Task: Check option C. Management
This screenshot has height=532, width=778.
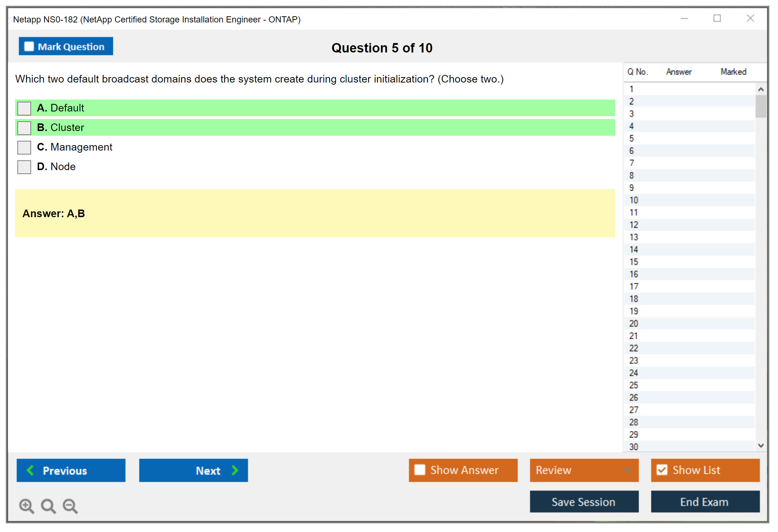Action: click(24, 147)
